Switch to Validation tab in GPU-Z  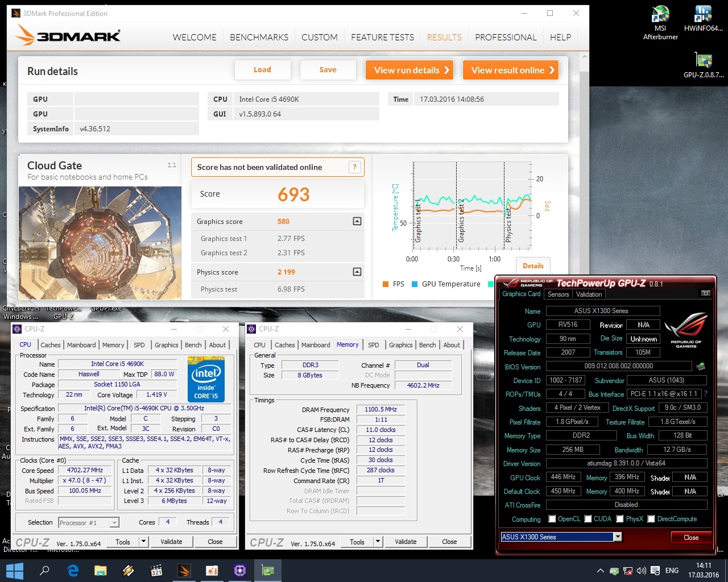589,294
